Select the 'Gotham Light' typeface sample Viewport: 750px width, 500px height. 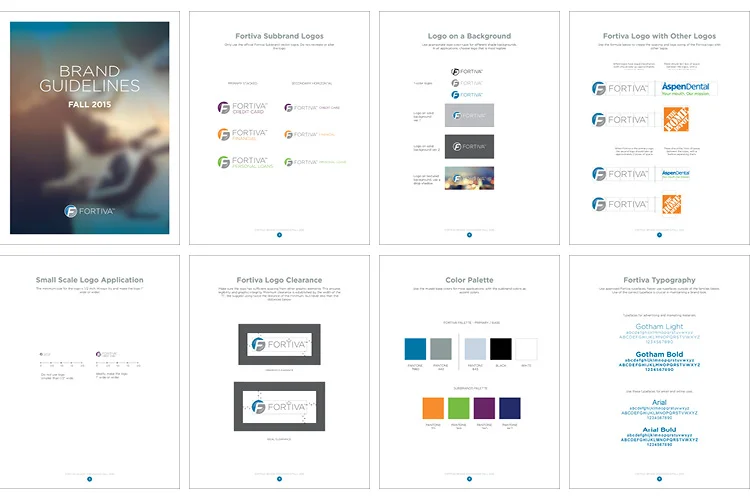coord(659,333)
